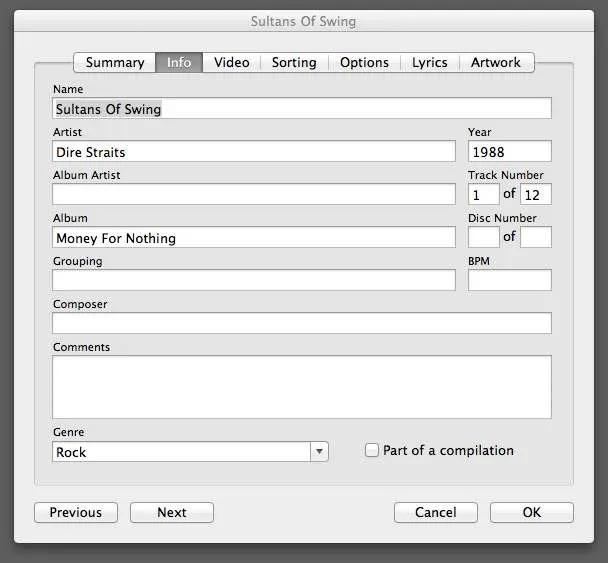Click the Name field with Sultans Of Swing
The width and height of the screenshot is (608, 563).
point(301,109)
